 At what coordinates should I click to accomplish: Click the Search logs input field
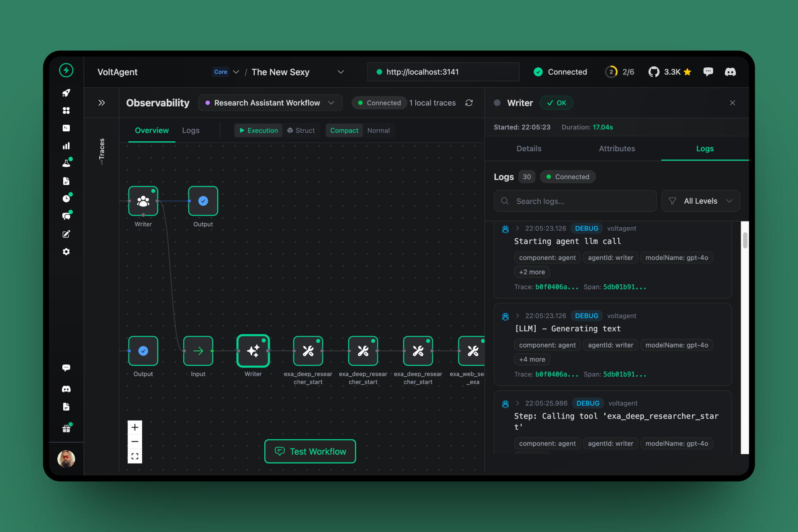tap(575, 201)
